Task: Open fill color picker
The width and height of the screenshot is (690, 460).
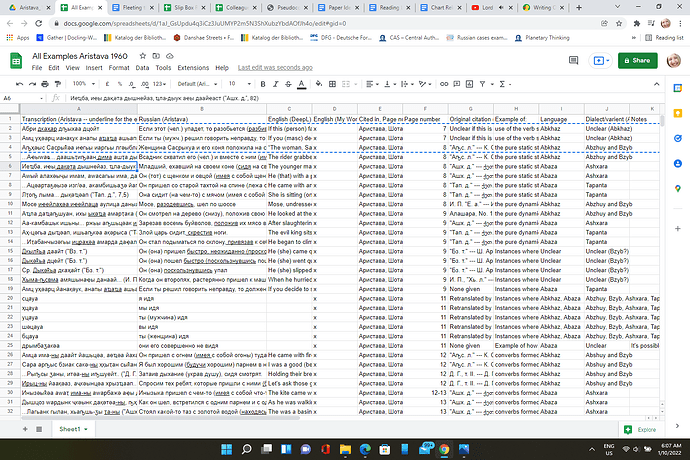Action: pyautogui.click(x=319, y=84)
